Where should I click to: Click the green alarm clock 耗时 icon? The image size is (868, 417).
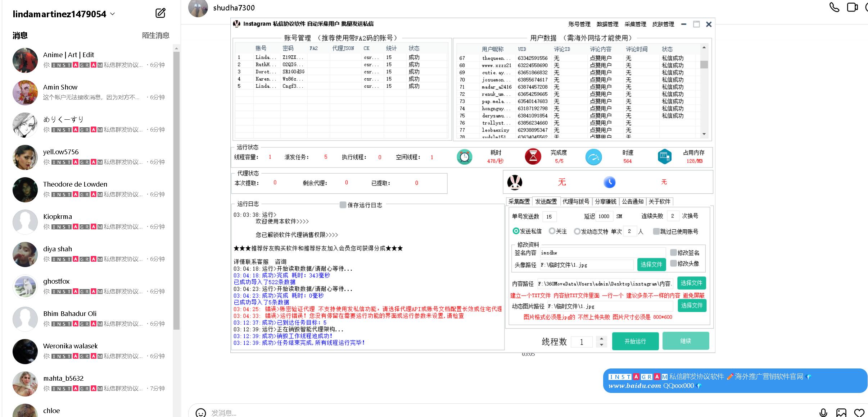[x=464, y=157]
